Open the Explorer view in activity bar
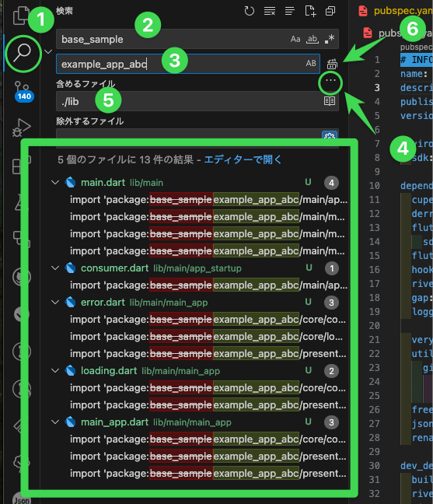 (20, 15)
